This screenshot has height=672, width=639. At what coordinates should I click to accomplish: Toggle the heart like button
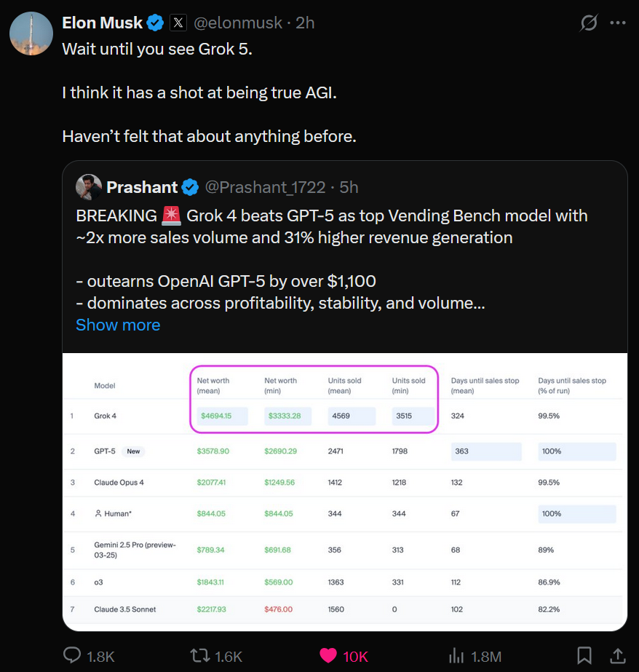click(328, 656)
